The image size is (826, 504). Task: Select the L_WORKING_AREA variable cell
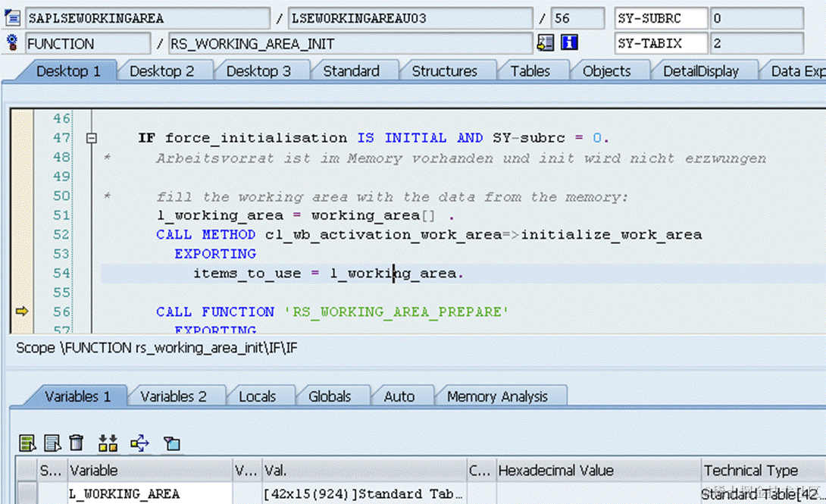(x=150, y=493)
